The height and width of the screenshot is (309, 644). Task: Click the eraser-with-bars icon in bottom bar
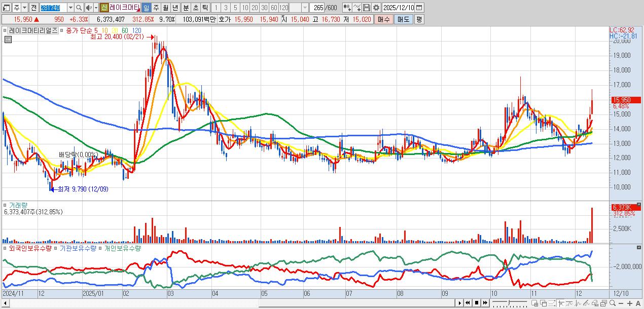point(595,303)
